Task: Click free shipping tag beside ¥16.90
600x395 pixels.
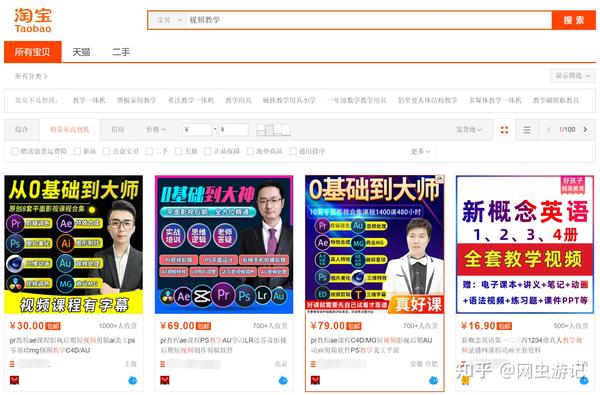Action: 504,326
